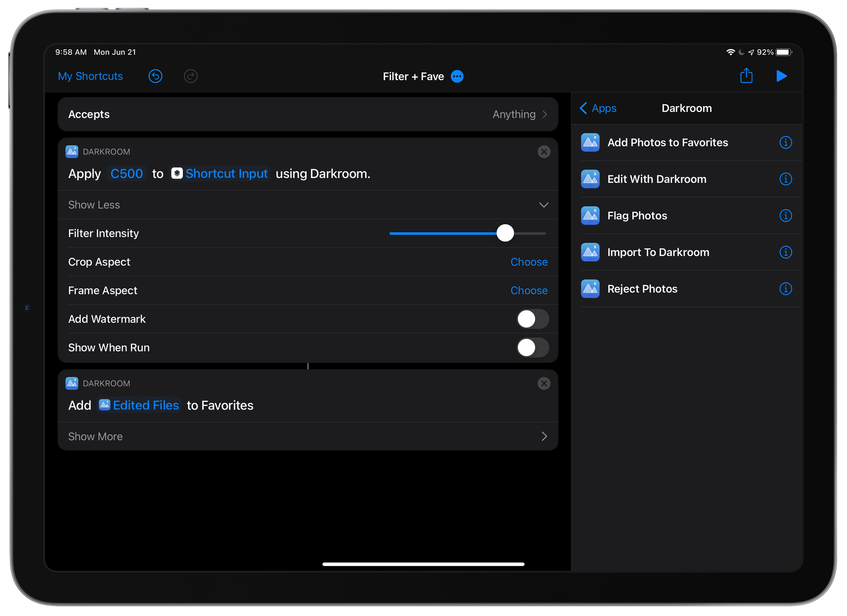This screenshot has height=616, width=847.
Task: Add the Flag Photos action
Action: click(637, 216)
